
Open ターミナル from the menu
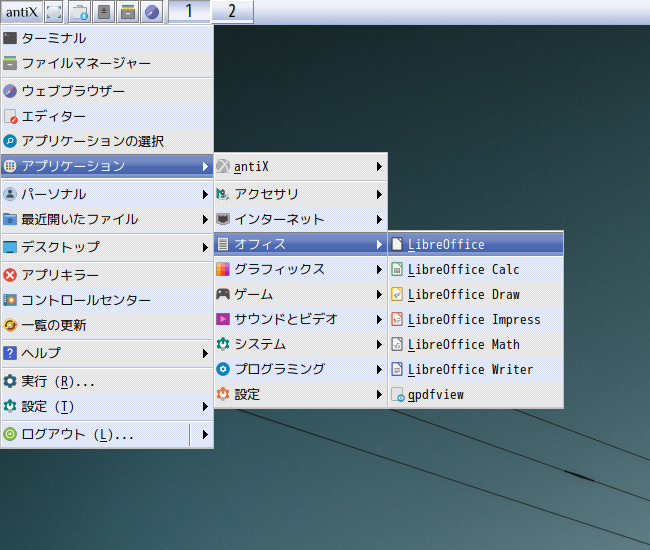pyautogui.click(x=107, y=38)
